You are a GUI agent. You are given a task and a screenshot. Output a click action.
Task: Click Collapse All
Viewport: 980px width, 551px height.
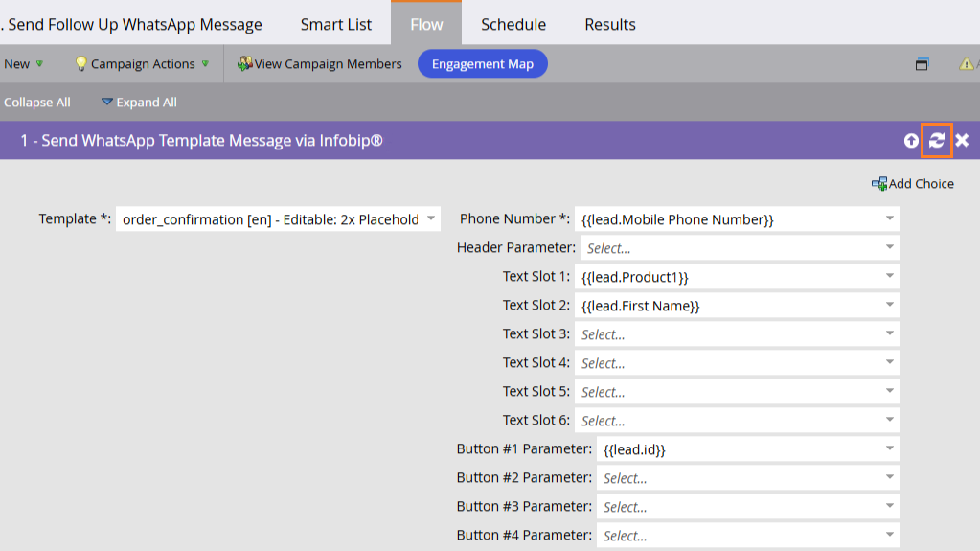pos(36,102)
